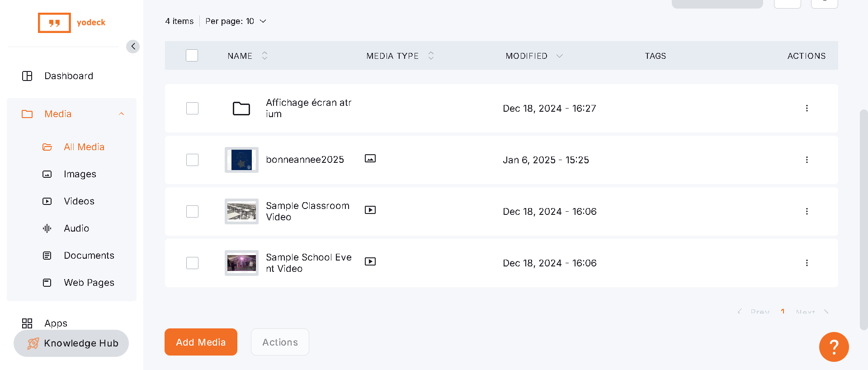Open actions menu for Sample Classroom Video
Image resolution: width=868 pixels, height=370 pixels.
click(807, 211)
